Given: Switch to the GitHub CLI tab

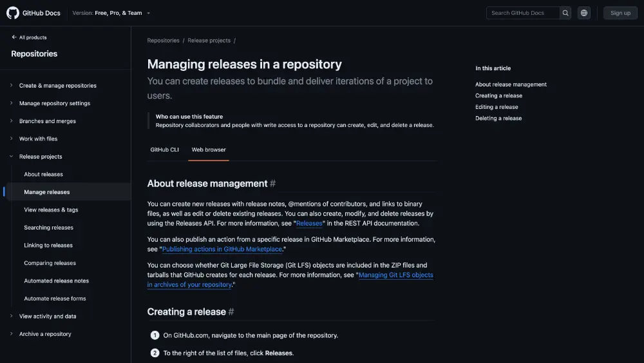Looking at the screenshot, I should pos(164,150).
